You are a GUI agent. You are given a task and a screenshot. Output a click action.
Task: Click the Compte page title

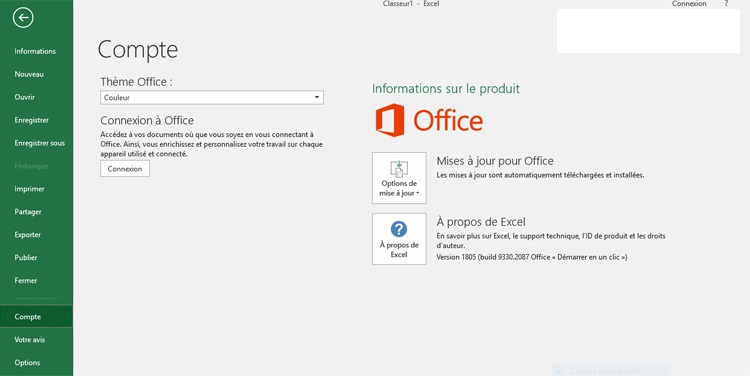138,50
